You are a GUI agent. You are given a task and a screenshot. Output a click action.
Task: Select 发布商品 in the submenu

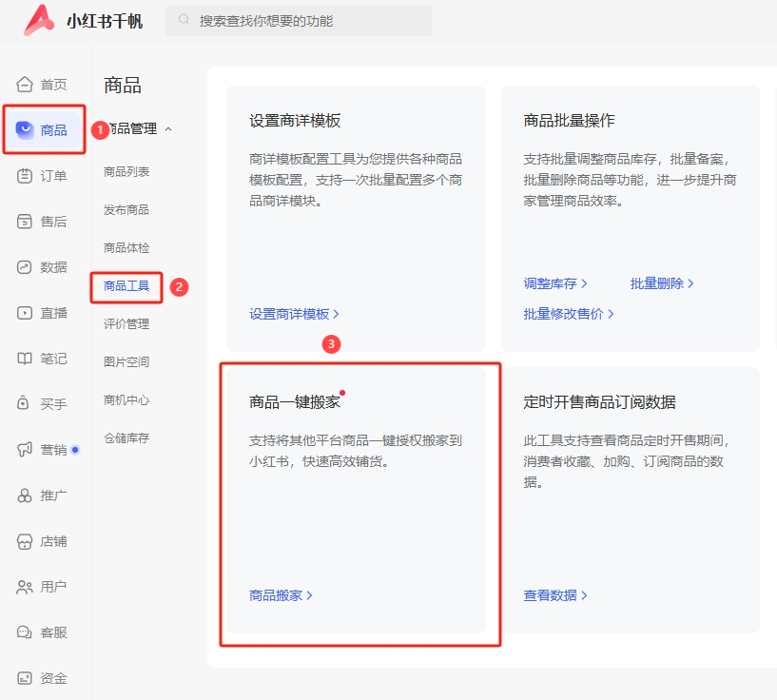(x=126, y=210)
